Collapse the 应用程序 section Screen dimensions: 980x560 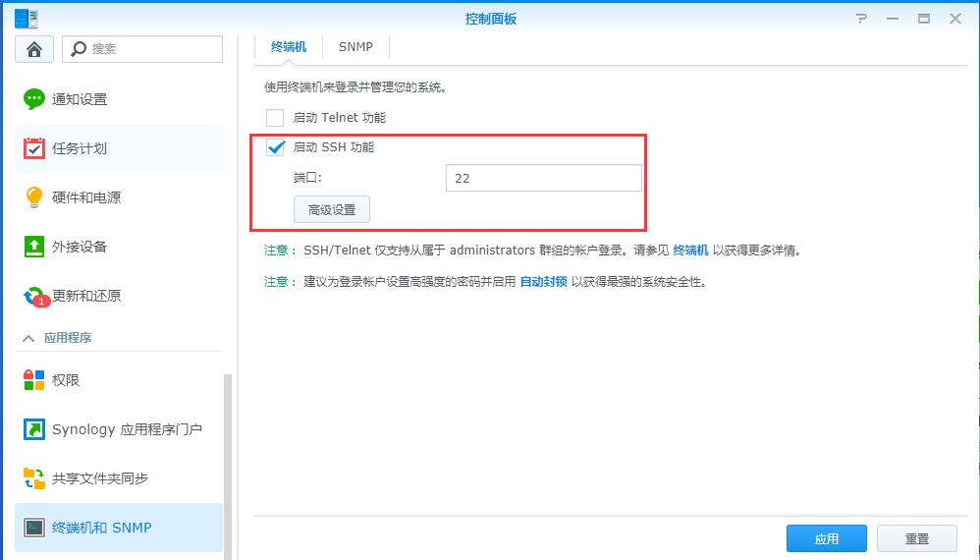26,338
